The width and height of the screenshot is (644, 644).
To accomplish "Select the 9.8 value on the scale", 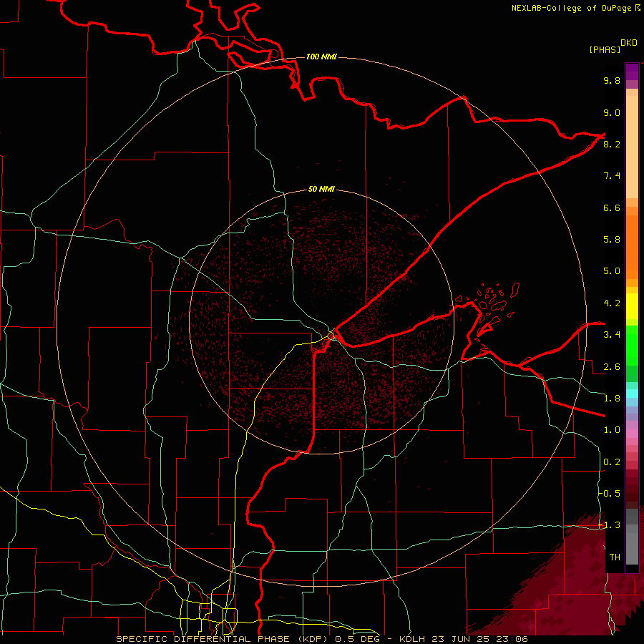I will (612, 80).
